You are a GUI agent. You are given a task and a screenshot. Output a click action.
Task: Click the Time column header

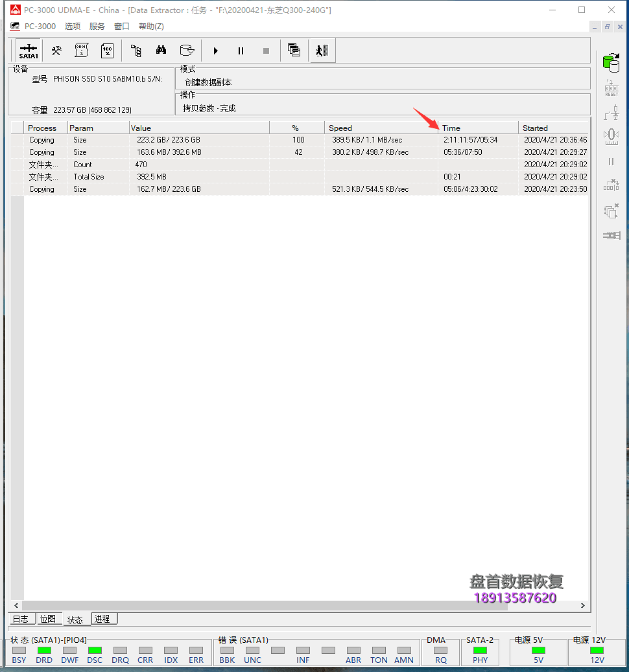478,128
